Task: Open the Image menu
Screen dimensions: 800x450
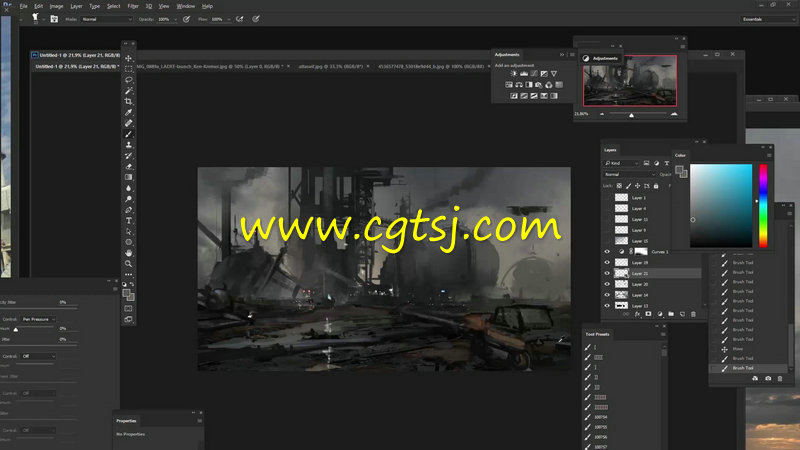Action: pyautogui.click(x=56, y=6)
